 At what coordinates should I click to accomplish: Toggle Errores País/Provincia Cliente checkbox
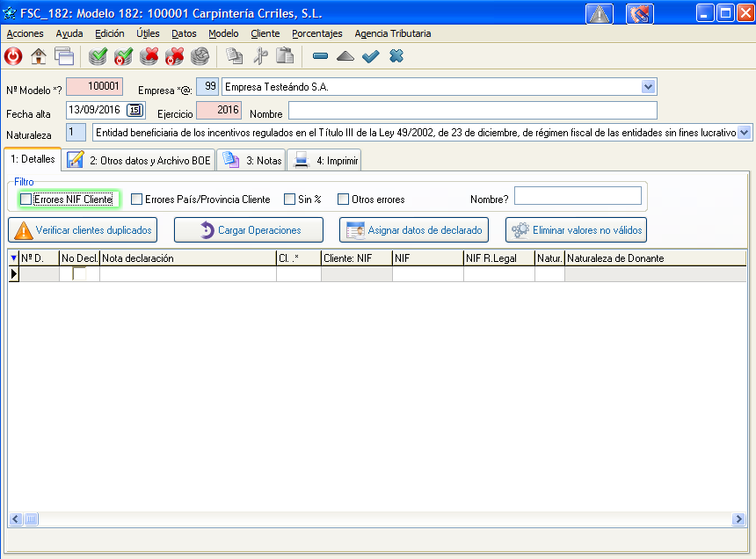click(136, 200)
